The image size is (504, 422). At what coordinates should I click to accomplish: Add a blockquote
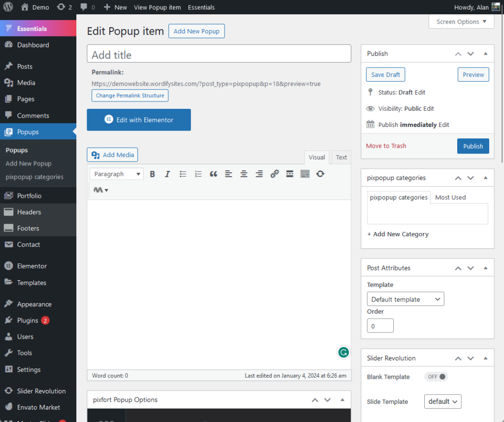point(213,174)
